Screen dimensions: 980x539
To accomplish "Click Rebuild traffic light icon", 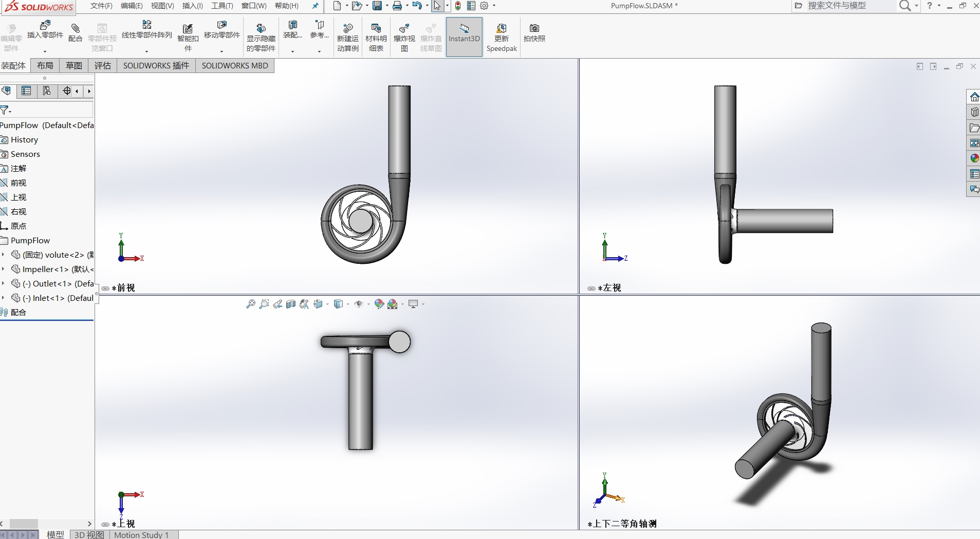I will click(458, 6).
